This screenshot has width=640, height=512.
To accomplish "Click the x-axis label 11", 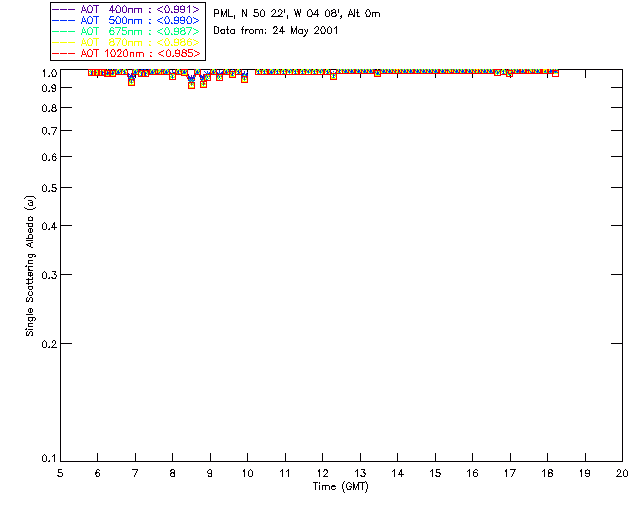I will pos(285,473).
